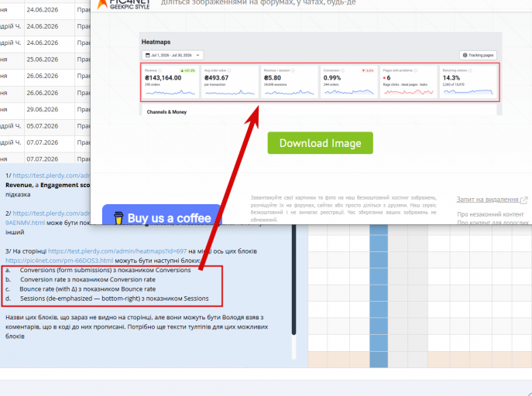
Task: Open the pic4net.com/pm-66DOS3.html link
Action: pos(59,261)
